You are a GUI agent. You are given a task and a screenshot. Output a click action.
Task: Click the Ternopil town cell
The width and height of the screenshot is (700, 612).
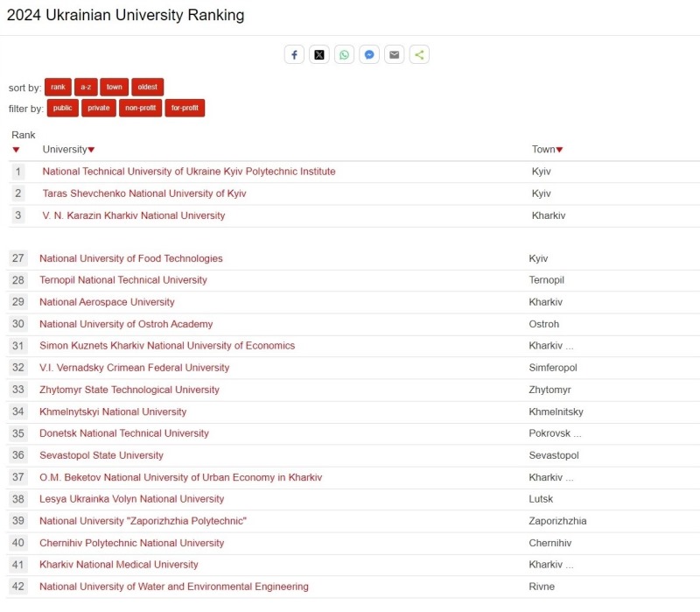[x=546, y=280]
